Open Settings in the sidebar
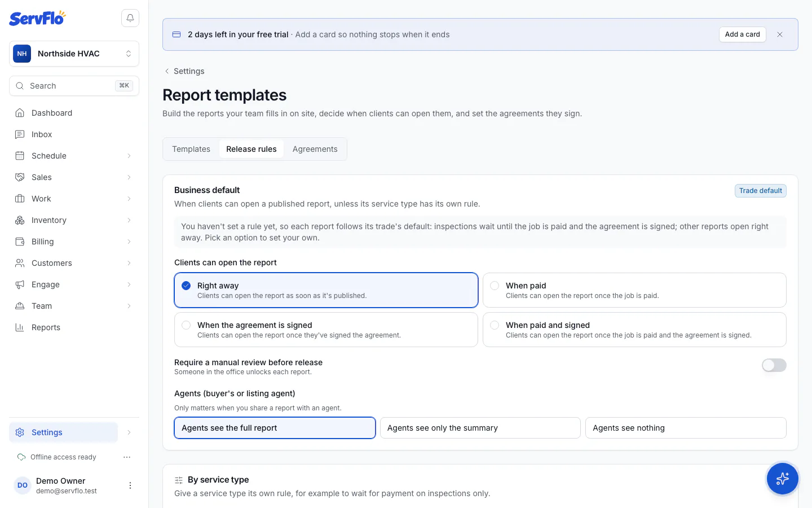Viewport: 812px width, 508px height. point(64,432)
